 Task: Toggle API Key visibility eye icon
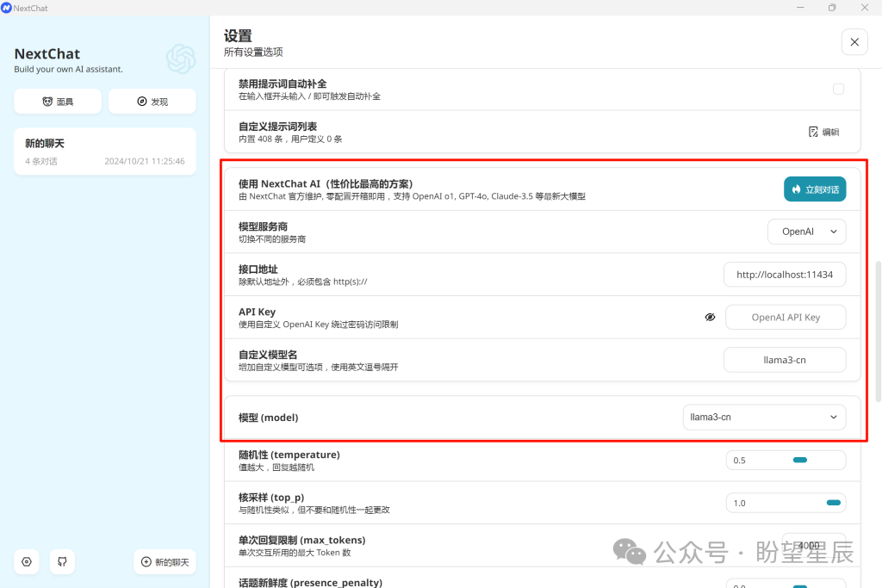pos(711,317)
